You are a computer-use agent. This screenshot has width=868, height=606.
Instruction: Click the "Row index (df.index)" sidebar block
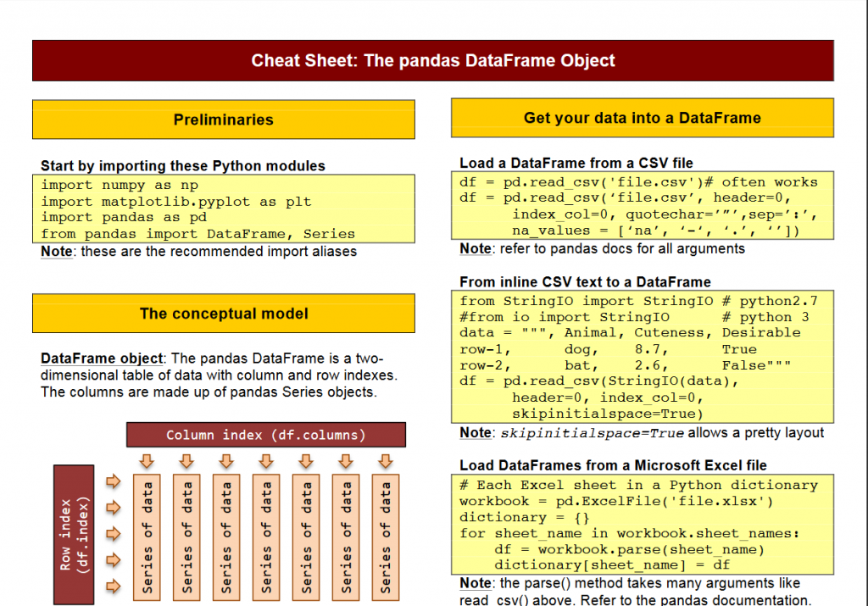(x=73, y=532)
